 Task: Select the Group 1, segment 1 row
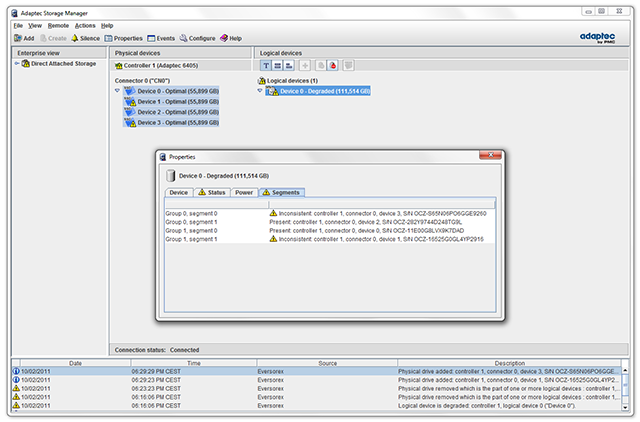pyautogui.click(x=330, y=239)
